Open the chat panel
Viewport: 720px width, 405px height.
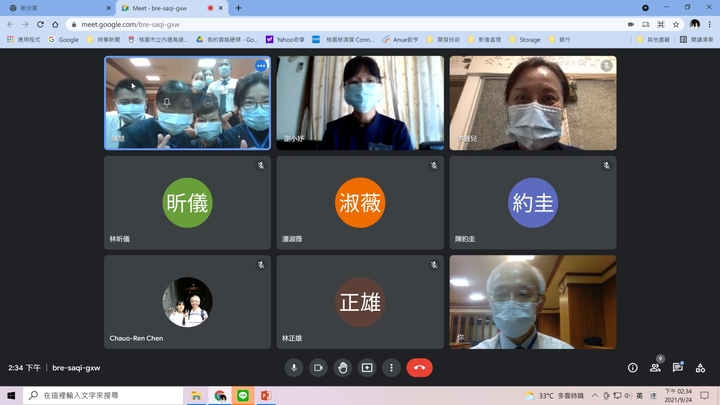coord(678,368)
